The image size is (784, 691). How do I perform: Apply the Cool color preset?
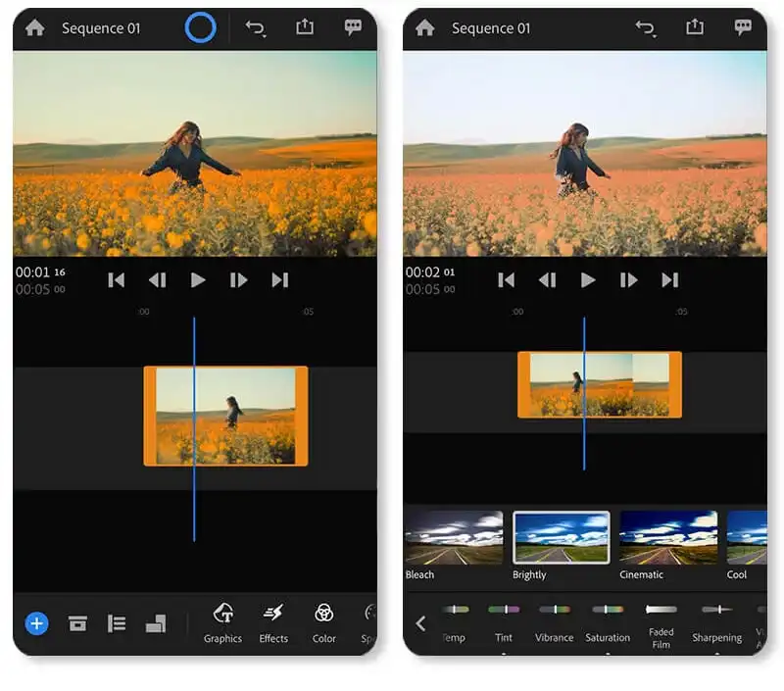click(x=747, y=545)
